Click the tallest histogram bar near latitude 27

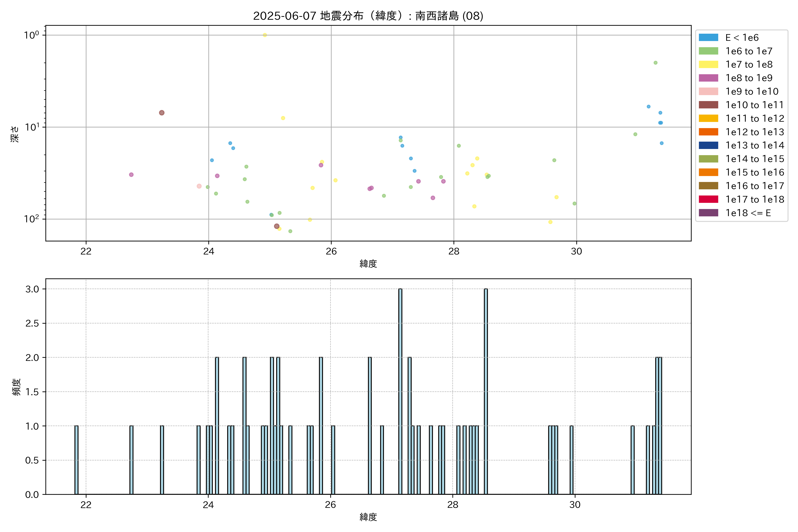(x=400, y=391)
